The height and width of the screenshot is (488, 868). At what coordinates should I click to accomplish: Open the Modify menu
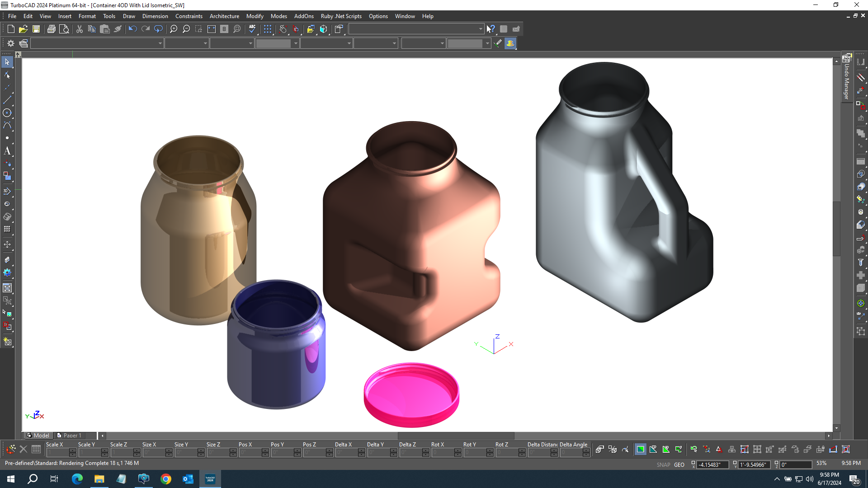(255, 16)
